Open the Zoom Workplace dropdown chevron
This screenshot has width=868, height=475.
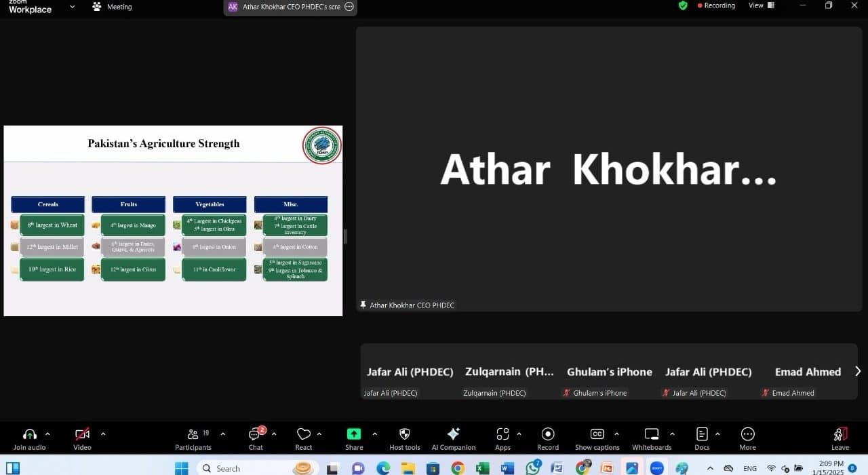73,7
